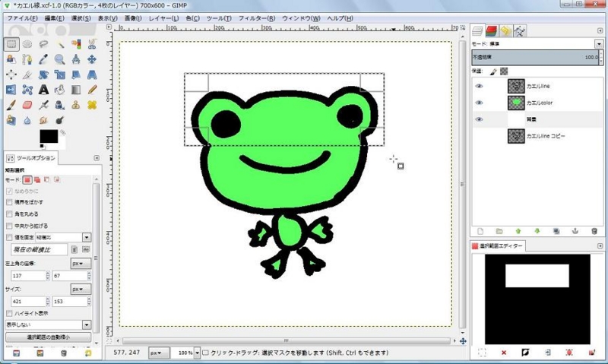Click the width field showing 421
This screenshot has width=608, height=364.
tap(28, 301)
